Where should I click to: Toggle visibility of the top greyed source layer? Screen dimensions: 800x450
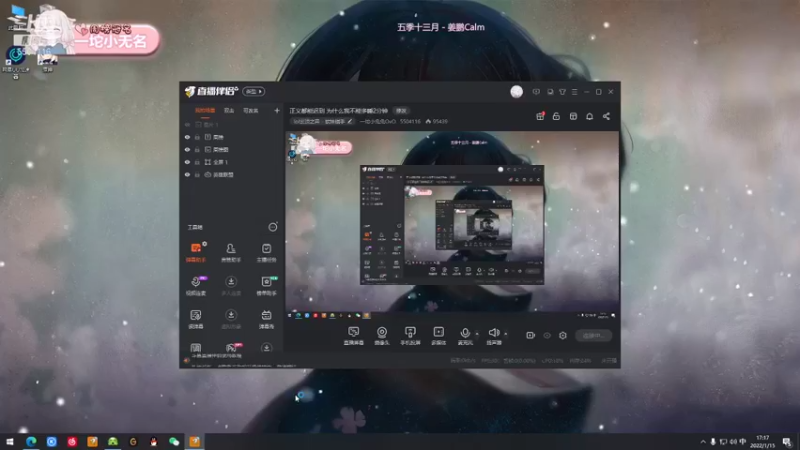187,124
